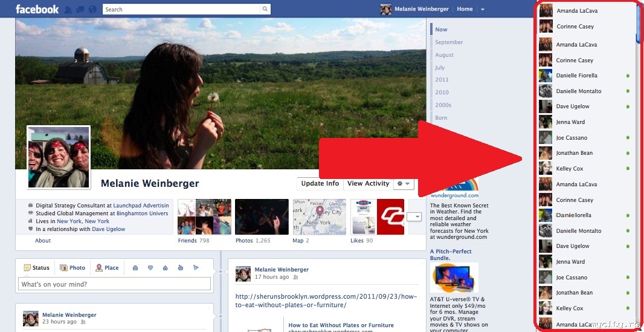
Task: Open the sherunsbrooklyn.wordpress.com post link
Action: click(x=326, y=301)
